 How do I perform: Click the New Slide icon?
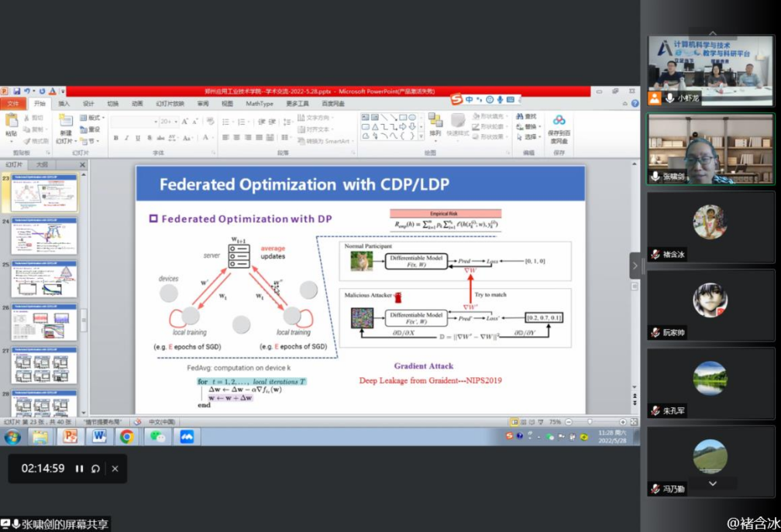pos(66,121)
